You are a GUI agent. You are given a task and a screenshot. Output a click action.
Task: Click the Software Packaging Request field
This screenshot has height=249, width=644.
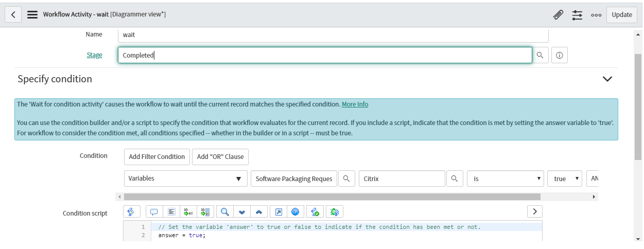(x=294, y=179)
